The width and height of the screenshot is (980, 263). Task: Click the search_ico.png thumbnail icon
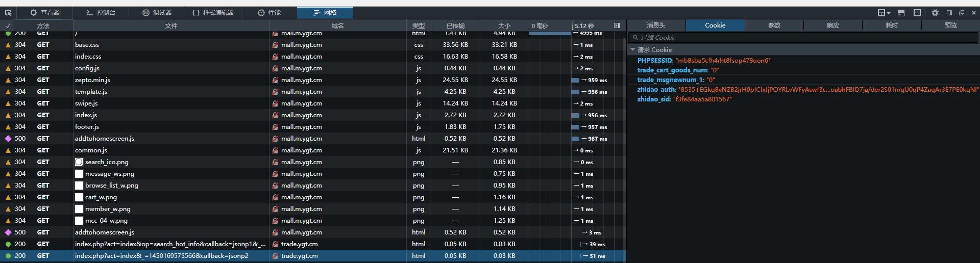point(79,162)
